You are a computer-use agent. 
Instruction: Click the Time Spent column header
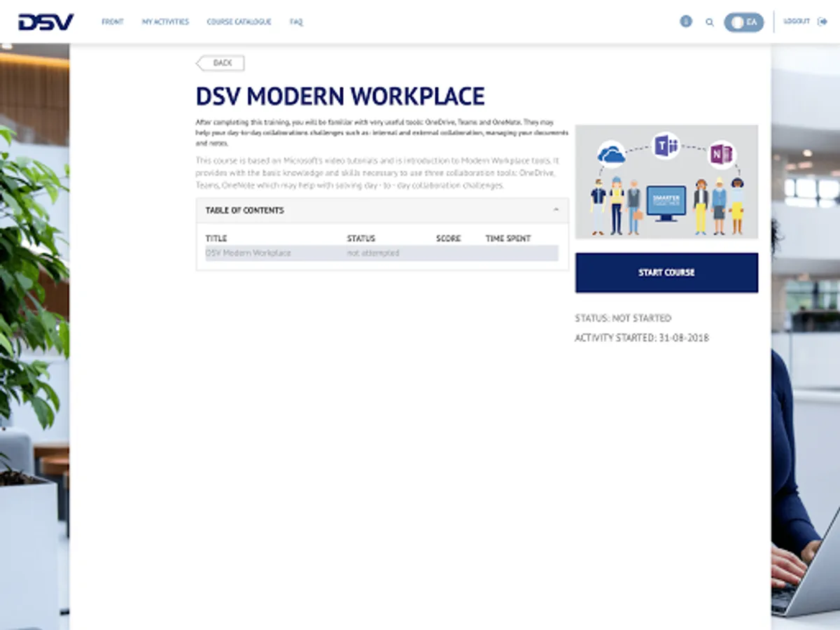(508, 239)
